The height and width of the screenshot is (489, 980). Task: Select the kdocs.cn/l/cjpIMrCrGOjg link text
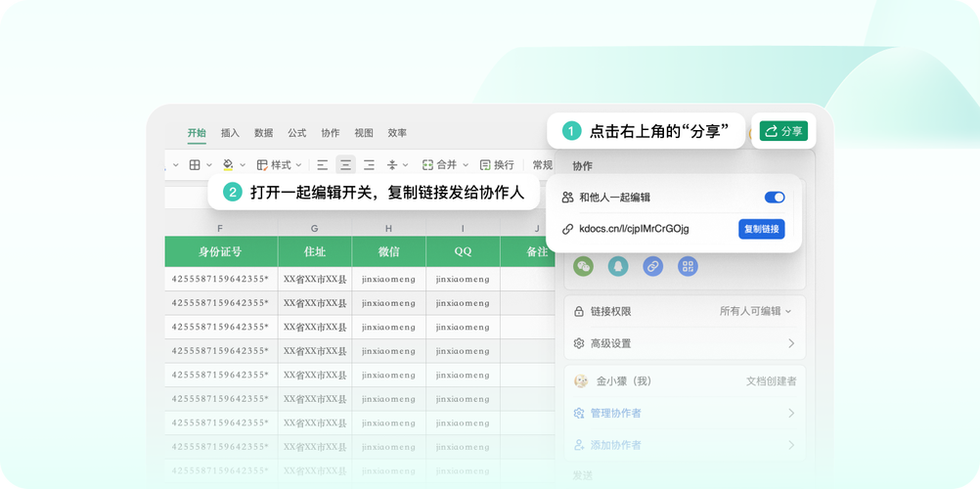634,229
